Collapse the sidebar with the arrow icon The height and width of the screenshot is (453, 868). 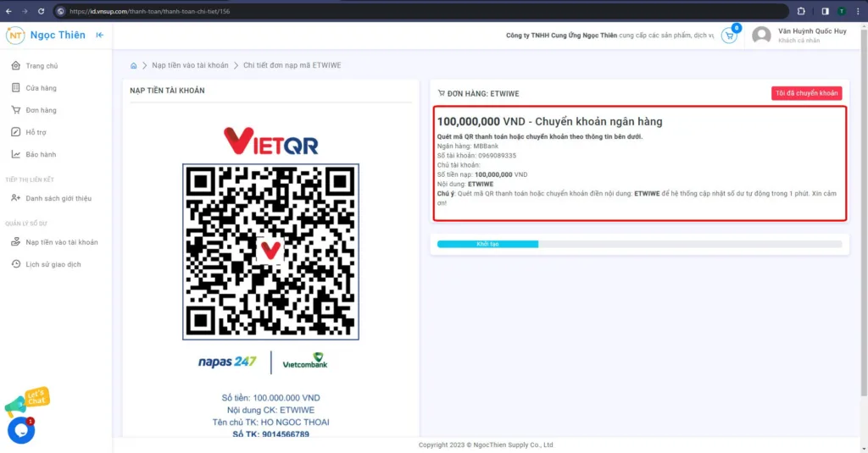point(100,35)
